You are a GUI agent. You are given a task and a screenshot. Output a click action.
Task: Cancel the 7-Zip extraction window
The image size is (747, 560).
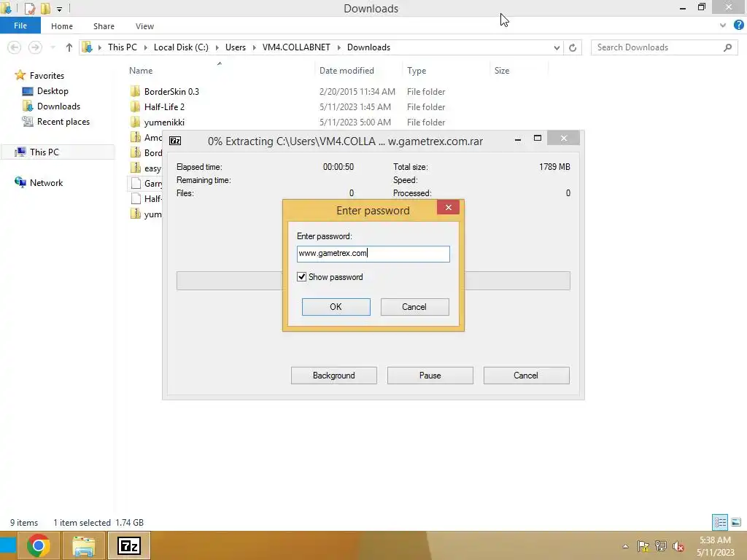526,376
